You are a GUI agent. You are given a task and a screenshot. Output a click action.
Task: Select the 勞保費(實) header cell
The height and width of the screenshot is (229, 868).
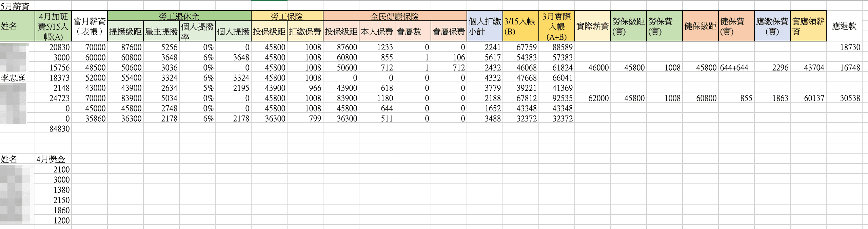(665, 26)
